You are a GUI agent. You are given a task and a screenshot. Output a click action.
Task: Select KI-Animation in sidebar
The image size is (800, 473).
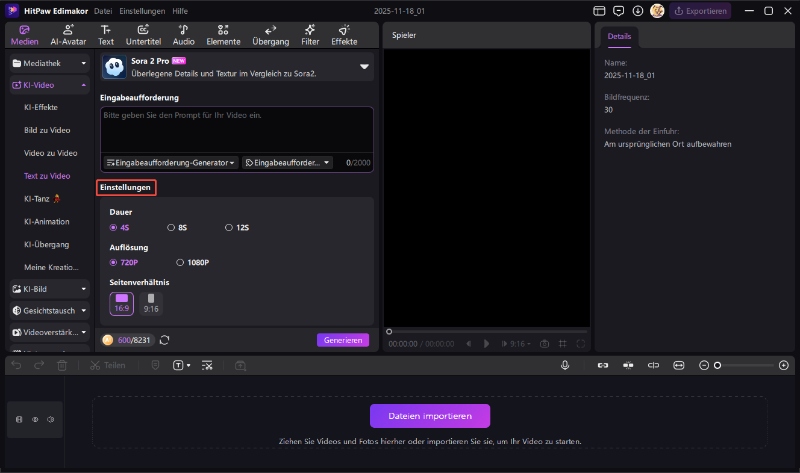coord(46,221)
